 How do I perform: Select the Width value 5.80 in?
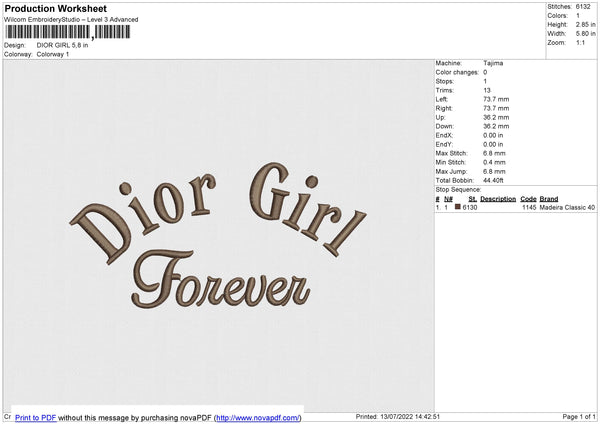pos(586,34)
